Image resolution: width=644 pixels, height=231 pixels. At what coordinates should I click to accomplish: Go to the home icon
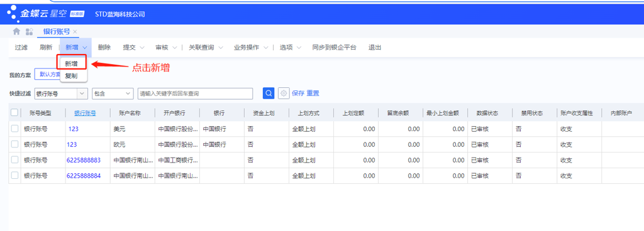(16, 31)
